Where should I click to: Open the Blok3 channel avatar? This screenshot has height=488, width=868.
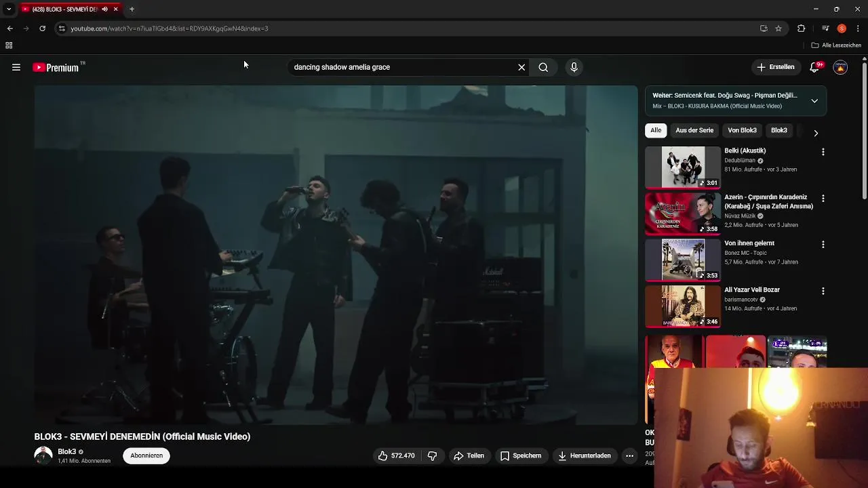click(x=43, y=455)
